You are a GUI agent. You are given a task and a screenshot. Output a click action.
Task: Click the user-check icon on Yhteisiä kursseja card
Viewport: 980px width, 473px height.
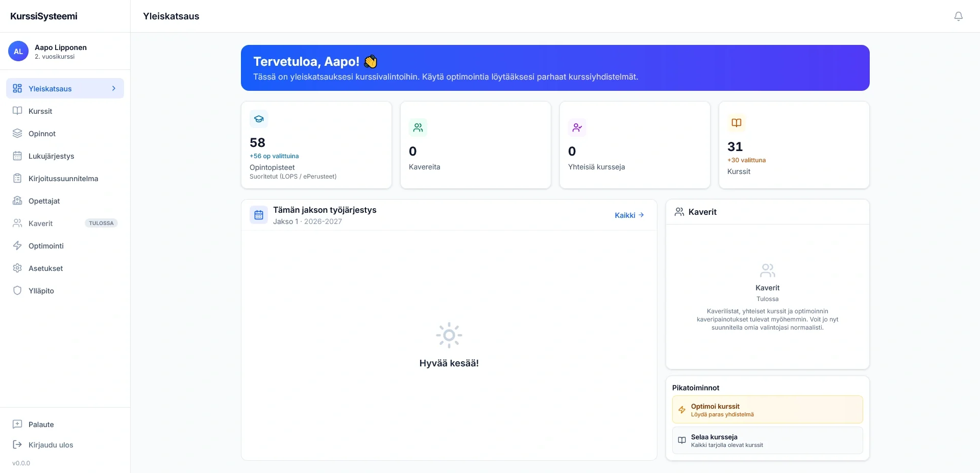577,128
